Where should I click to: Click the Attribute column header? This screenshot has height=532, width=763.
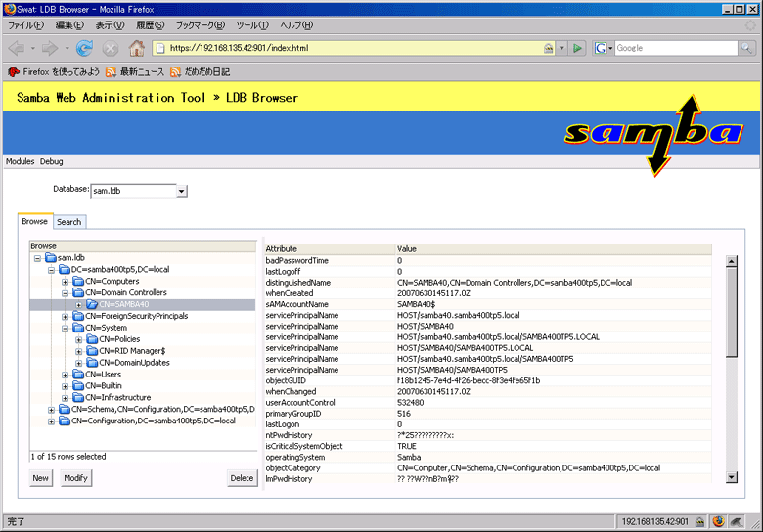(330, 249)
